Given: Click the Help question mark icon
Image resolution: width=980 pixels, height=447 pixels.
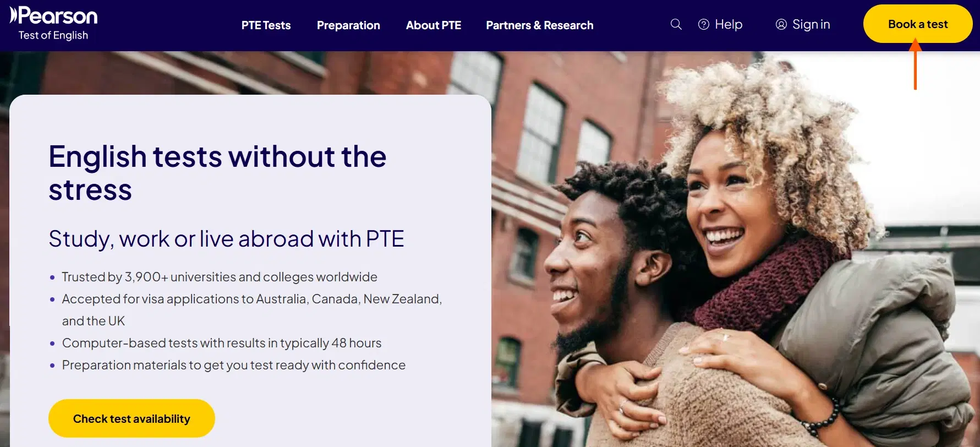Looking at the screenshot, I should [x=703, y=24].
